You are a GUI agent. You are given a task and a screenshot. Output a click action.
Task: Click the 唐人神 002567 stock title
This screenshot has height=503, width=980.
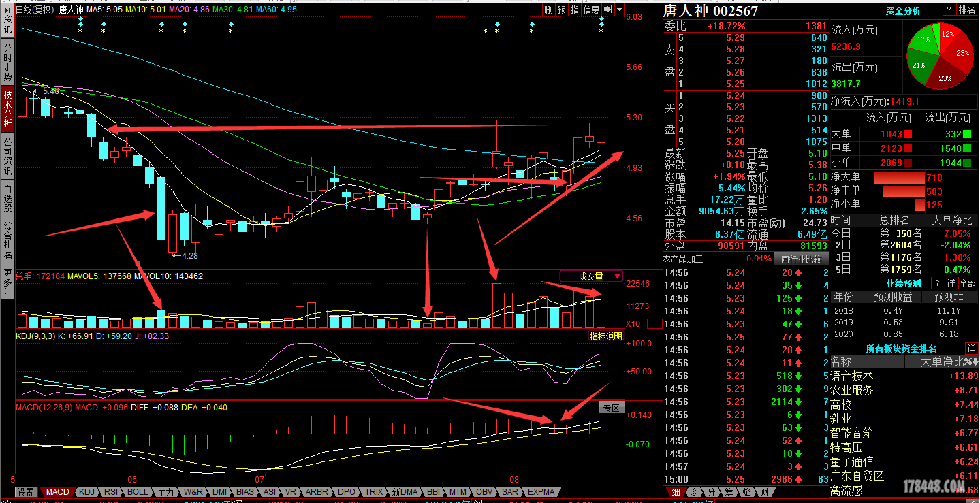[x=711, y=11]
